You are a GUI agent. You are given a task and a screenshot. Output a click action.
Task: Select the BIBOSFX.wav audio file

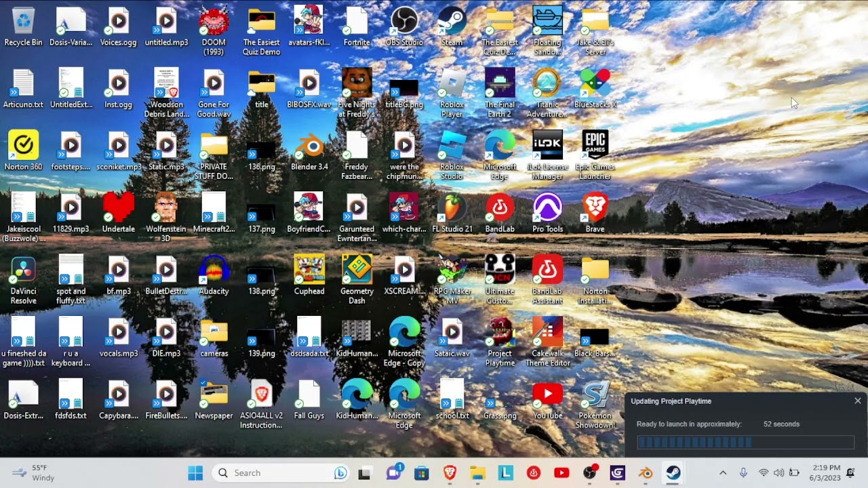[x=309, y=89]
